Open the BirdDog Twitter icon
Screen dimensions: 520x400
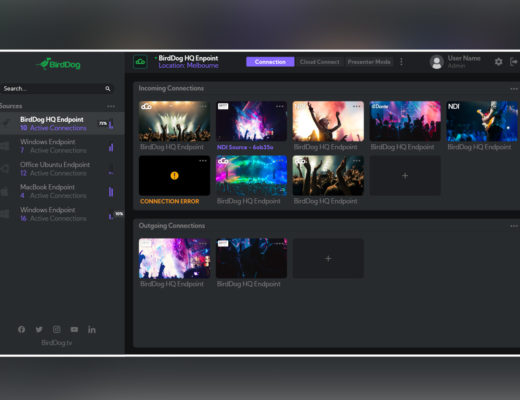(x=39, y=329)
